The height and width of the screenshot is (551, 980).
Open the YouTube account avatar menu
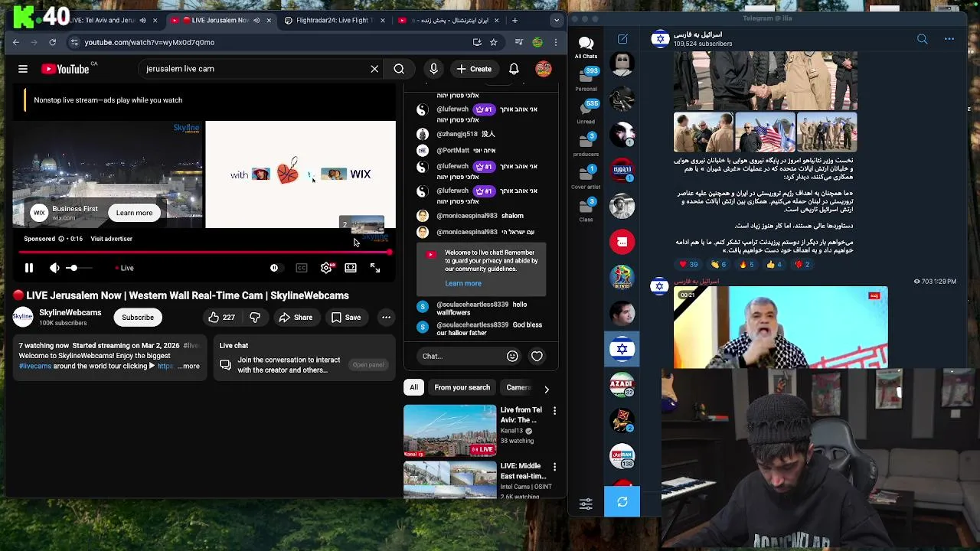coord(544,69)
